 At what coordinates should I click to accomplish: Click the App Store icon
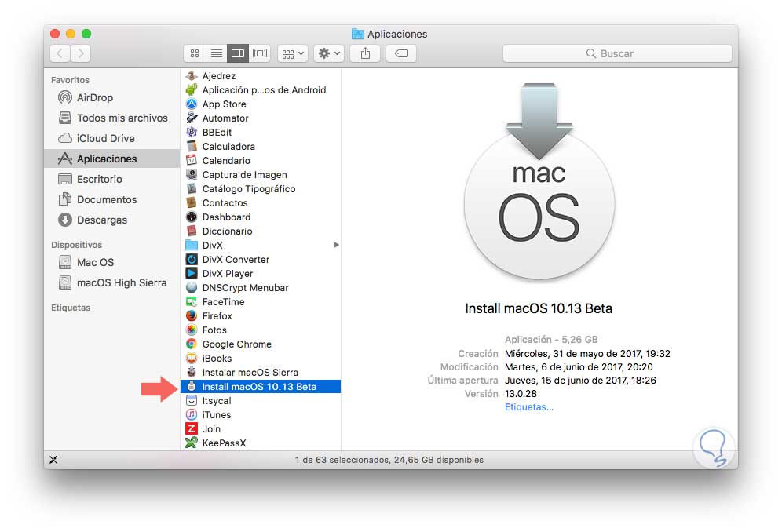pos(192,104)
